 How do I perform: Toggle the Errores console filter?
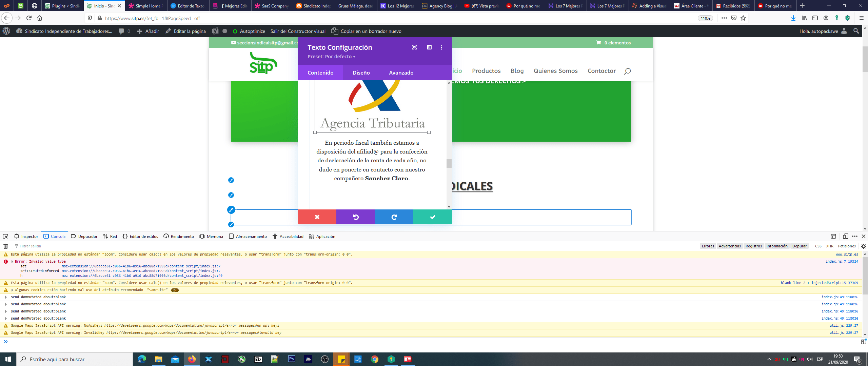coord(708,246)
